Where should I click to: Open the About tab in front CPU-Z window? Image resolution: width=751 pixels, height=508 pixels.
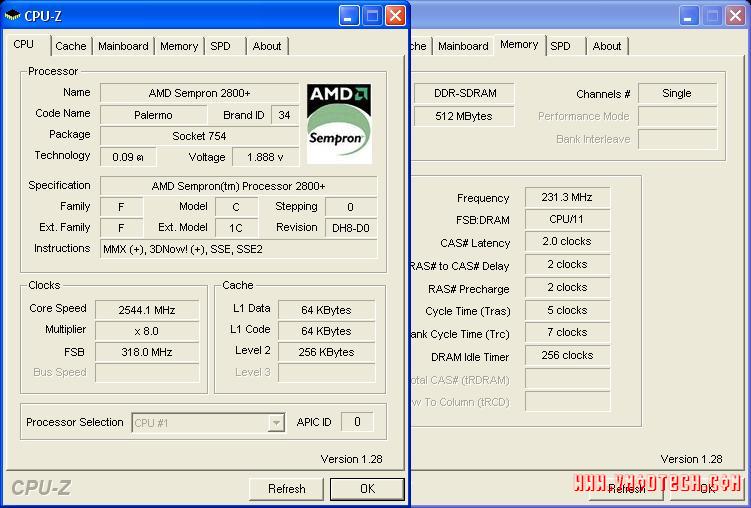[267, 46]
